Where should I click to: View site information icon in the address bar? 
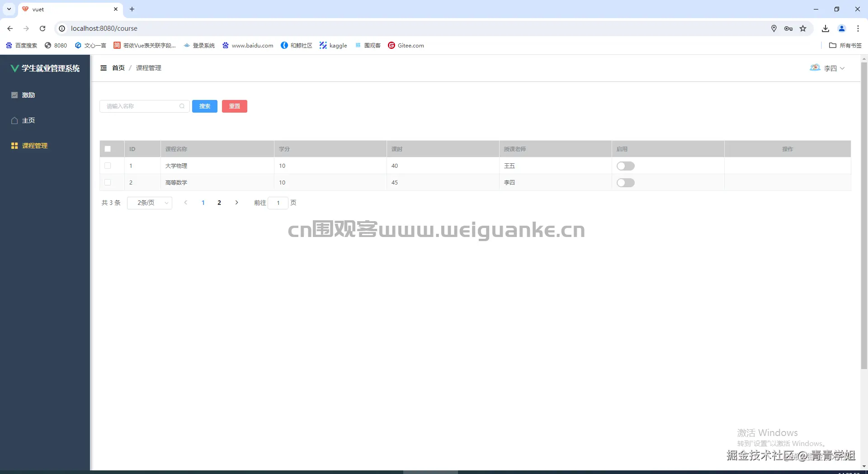coord(62,28)
